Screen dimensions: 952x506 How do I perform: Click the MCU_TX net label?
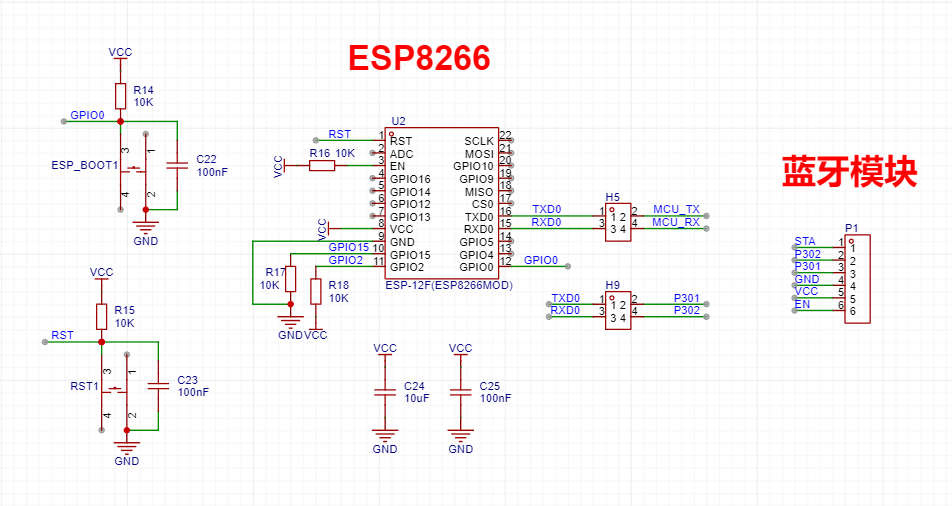click(x=676, y=209)
